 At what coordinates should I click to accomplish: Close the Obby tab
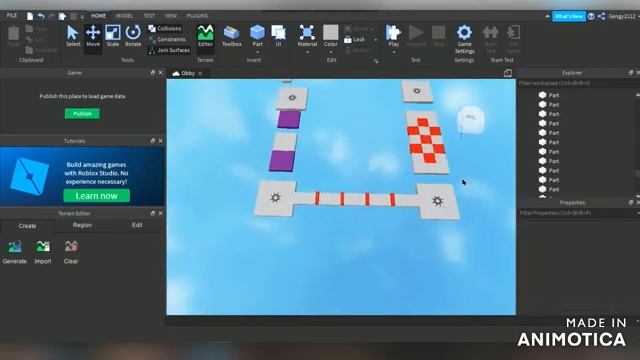click(200, 73)
